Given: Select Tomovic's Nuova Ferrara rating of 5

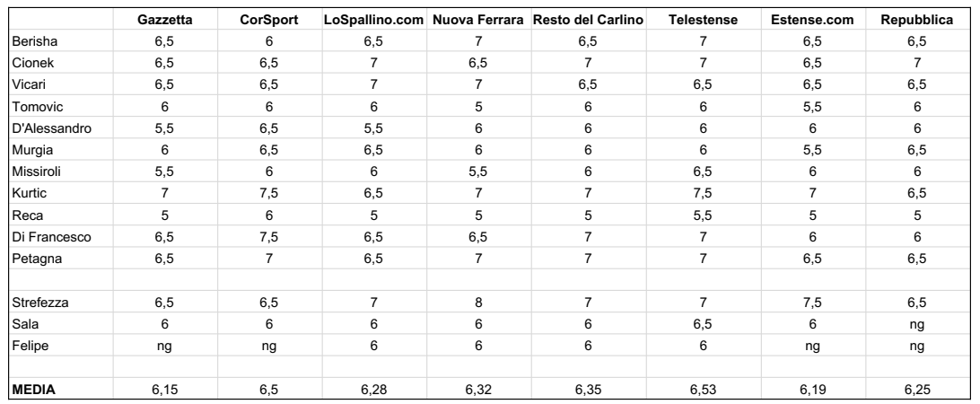Looking at the screenshot, I should click(478, 107).
